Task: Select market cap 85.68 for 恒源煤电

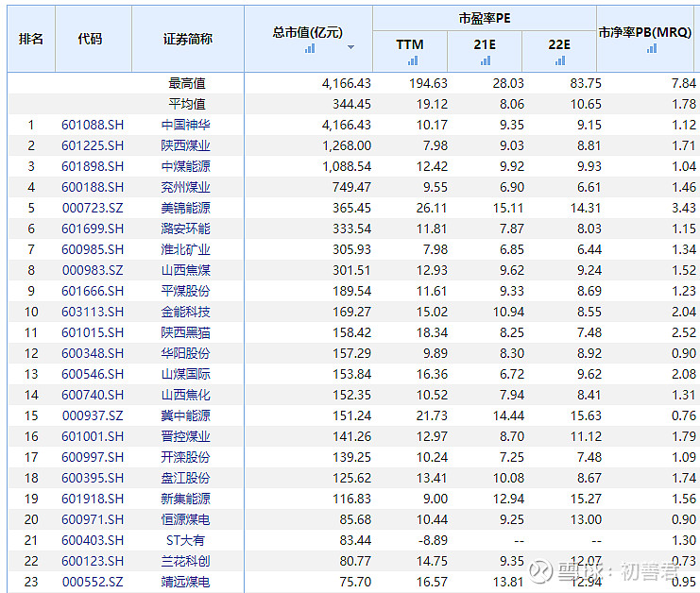Action: pyautogui.click(x=355, y=520)
